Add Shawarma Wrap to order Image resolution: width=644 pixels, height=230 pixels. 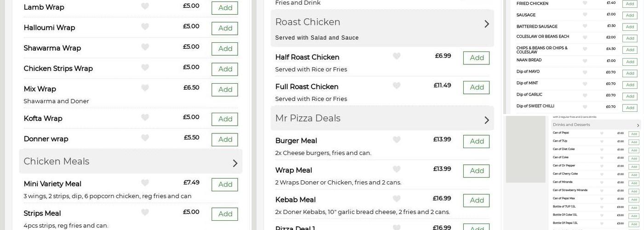(x=225, y=49)
